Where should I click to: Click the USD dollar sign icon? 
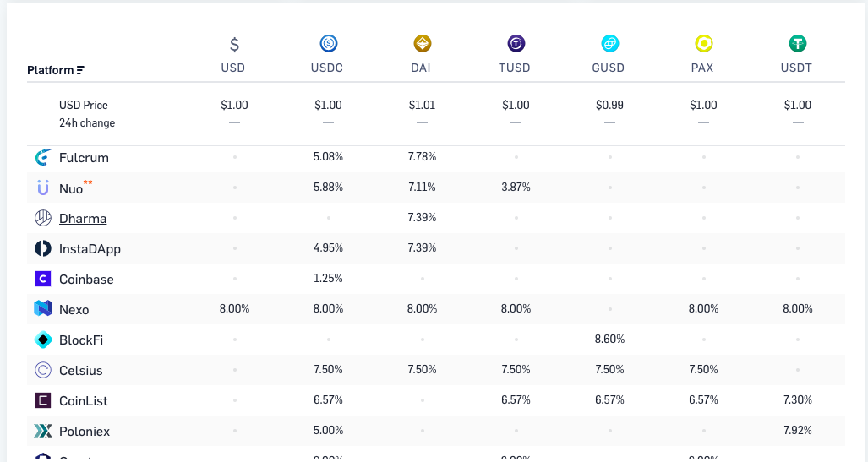pyautogui.click(x=234, y=44)
